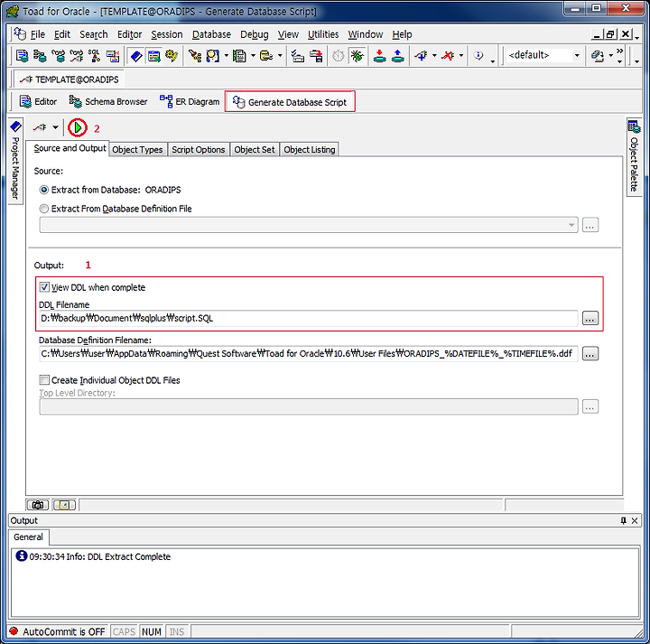The height and width of the screenshot is (644, 650).
Task: Expand dropdown arrow next to report icon
Action: point(253,56)
